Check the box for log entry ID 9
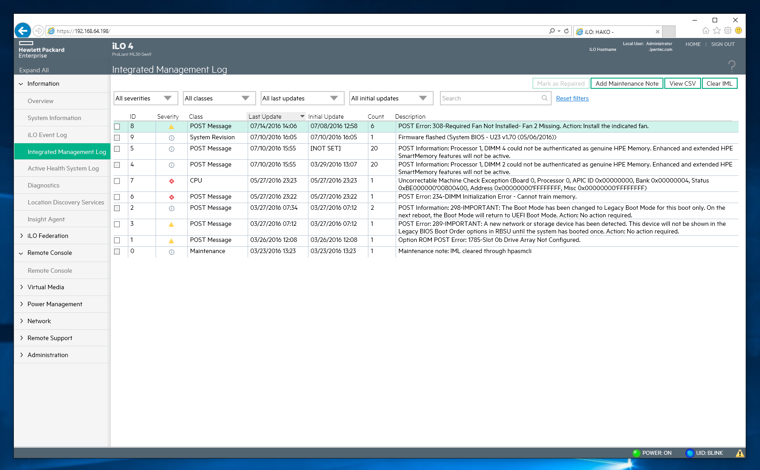Image resolution: width=760 pixels, height=470 pixels. (117, 138)
